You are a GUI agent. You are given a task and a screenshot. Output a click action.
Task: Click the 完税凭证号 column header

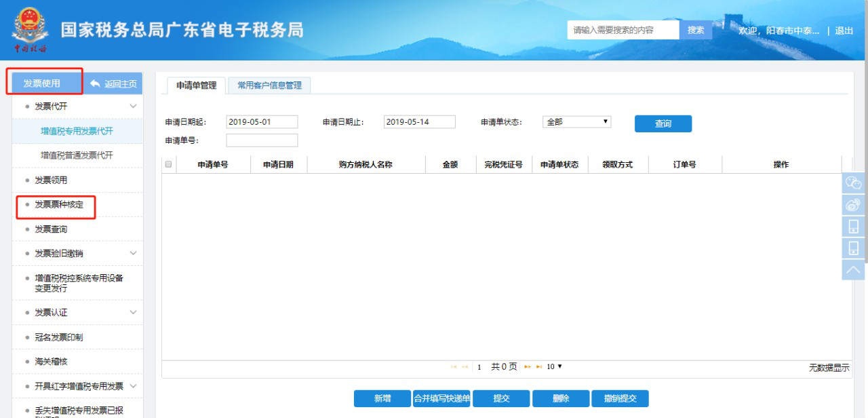(x=503, y=164)
